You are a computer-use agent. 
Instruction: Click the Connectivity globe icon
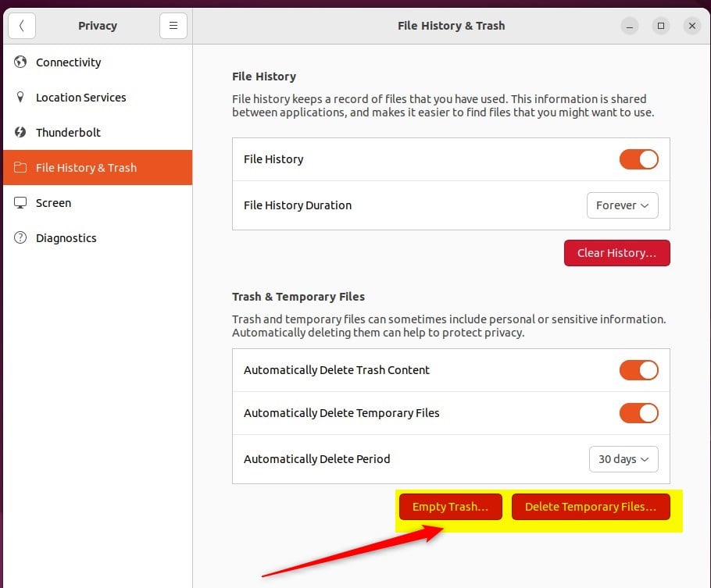pos(20,62)
